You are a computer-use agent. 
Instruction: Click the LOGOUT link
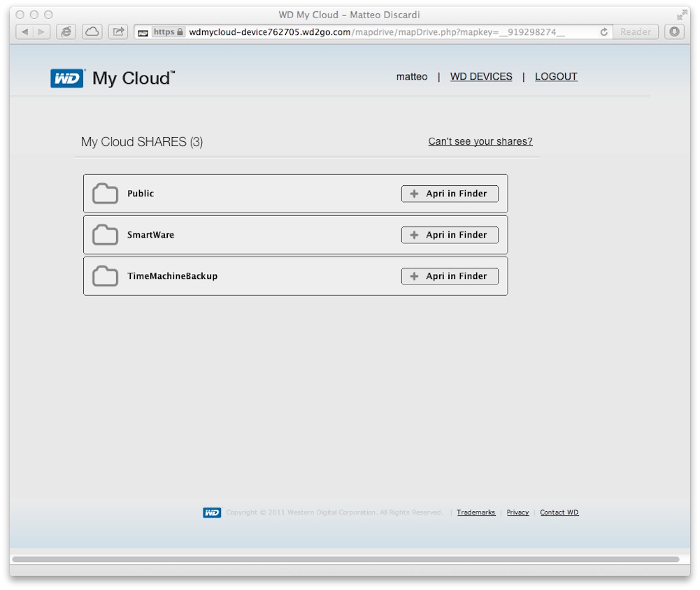(x=556, y=76)
